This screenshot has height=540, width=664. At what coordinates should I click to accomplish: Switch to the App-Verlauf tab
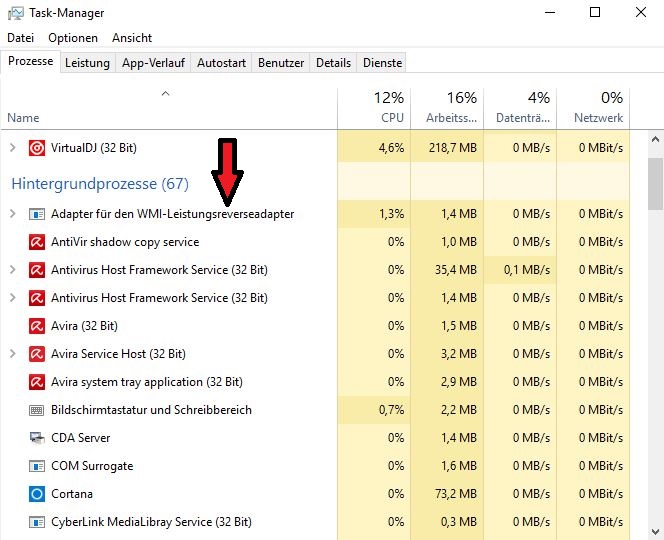153,63
